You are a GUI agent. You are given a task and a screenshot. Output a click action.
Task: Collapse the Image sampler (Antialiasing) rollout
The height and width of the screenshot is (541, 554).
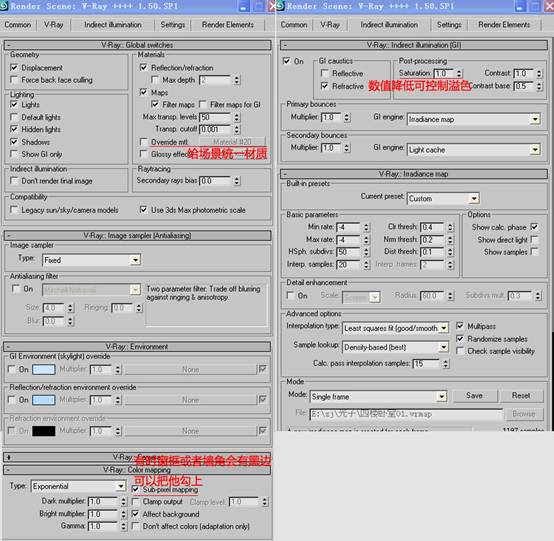click(x=137, y=235)
